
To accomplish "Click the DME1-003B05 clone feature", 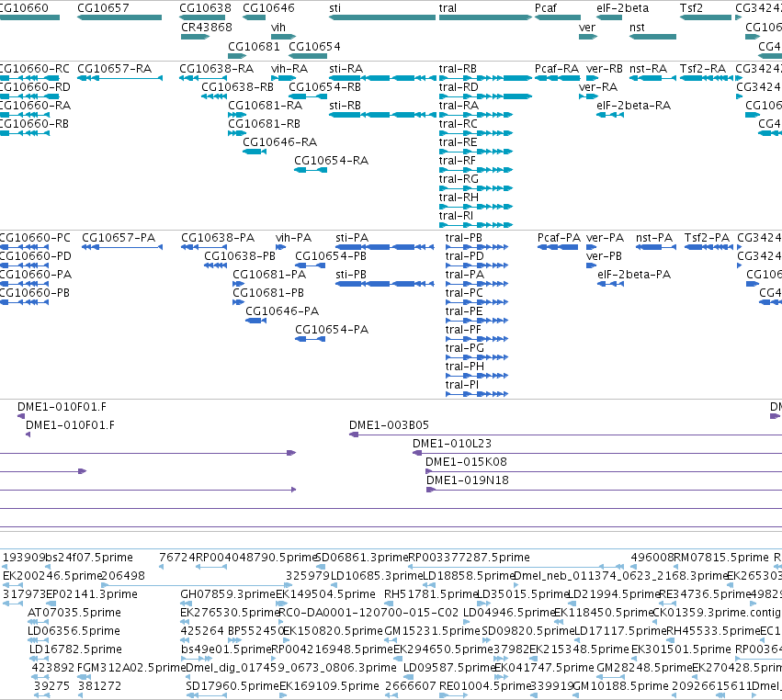I will [x=565, y=435].
